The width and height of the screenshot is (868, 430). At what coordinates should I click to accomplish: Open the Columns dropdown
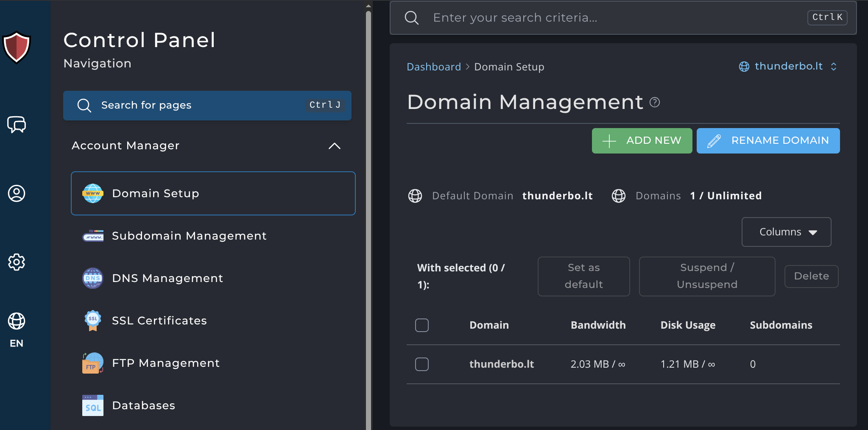(x=786, y=232)
